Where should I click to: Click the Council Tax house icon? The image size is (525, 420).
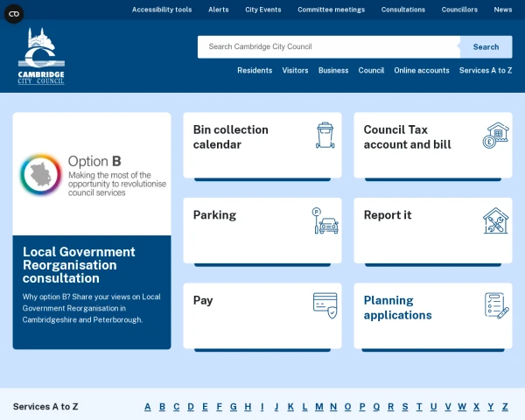(496, 136)
